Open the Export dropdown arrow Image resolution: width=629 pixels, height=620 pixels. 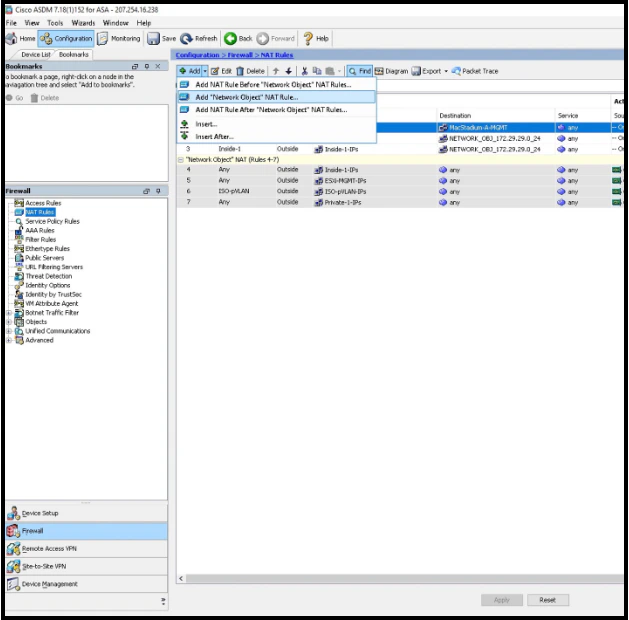tap(446, 71)
